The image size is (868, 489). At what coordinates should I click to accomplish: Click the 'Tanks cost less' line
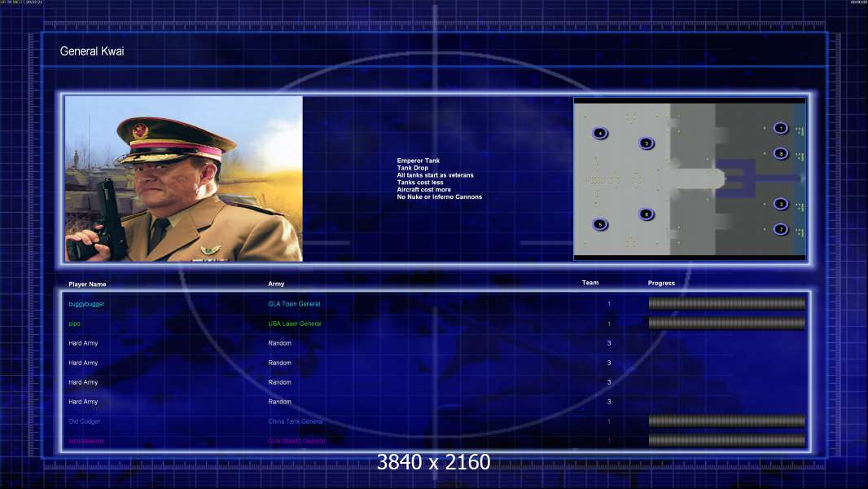420,183
